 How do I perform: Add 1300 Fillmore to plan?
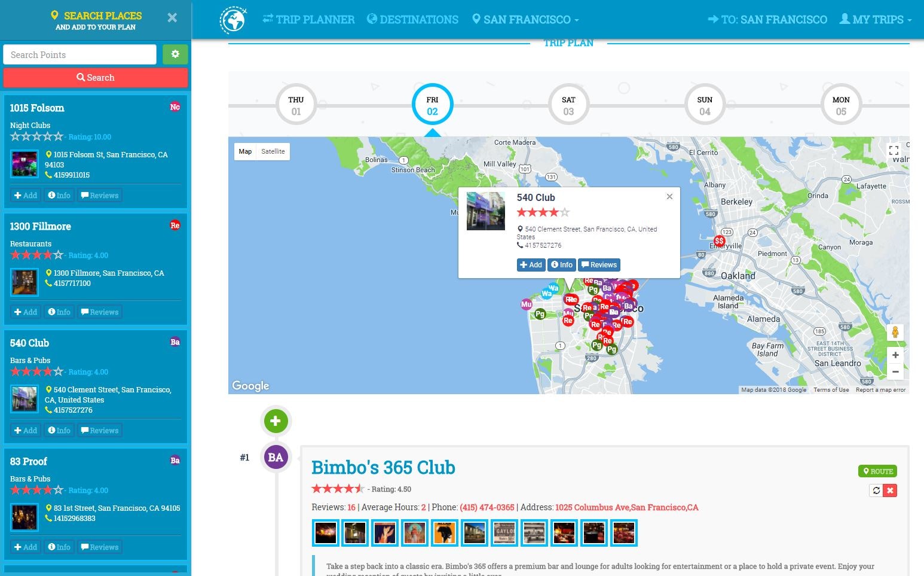tap(26, 312)
